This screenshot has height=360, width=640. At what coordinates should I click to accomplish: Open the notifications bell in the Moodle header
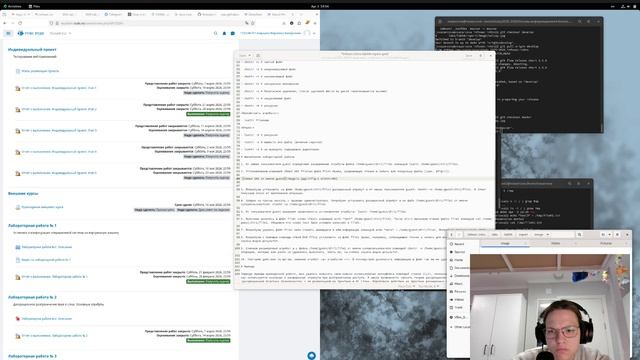point(224,33)
